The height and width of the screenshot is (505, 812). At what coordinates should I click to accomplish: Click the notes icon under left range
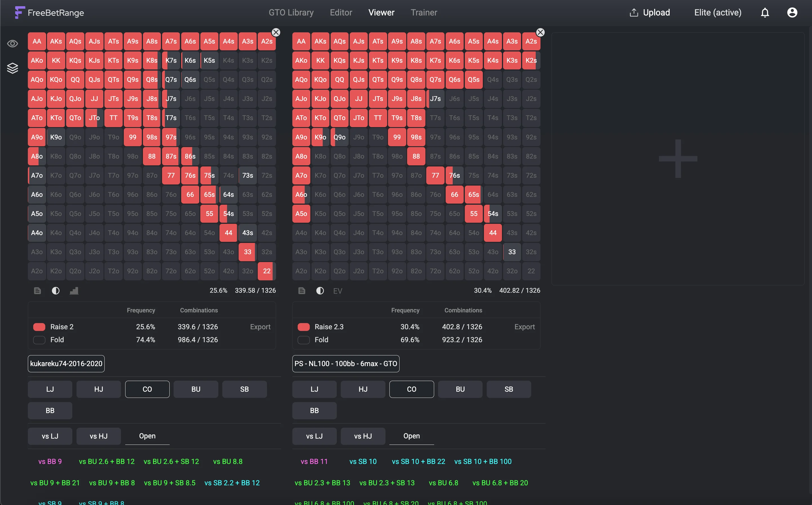pos(37,290)
